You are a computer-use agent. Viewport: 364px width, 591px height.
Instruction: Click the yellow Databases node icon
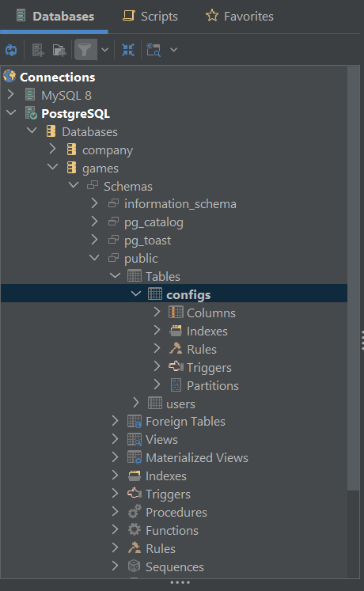51,131
